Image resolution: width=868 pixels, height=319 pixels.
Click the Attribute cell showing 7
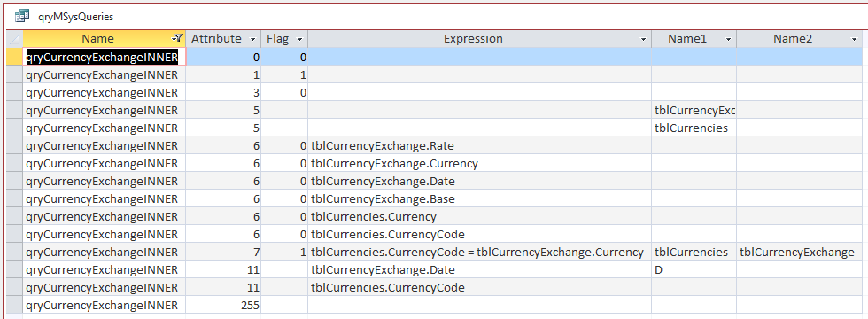pos(223,252)
